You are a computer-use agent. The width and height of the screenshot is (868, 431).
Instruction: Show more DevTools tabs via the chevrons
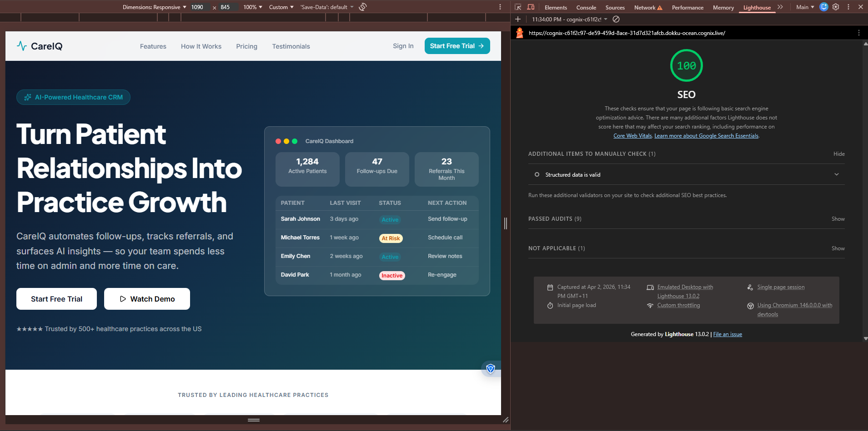coord(780,7)
